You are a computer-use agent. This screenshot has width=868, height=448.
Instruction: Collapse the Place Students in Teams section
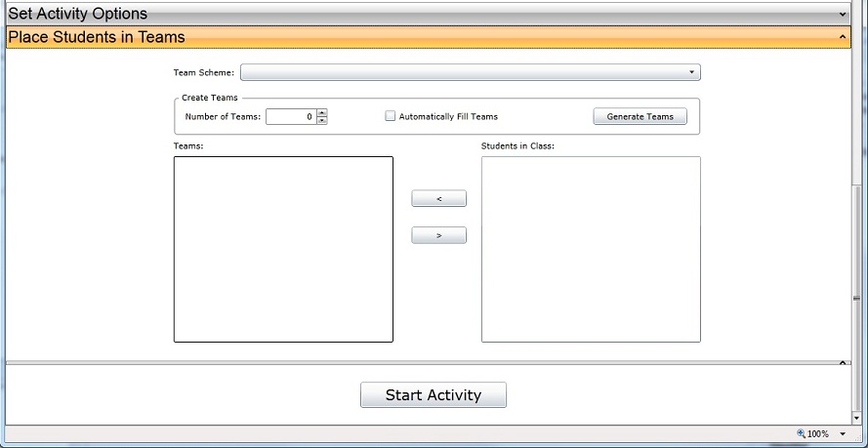pyautogui.click(x=428, y=37)
